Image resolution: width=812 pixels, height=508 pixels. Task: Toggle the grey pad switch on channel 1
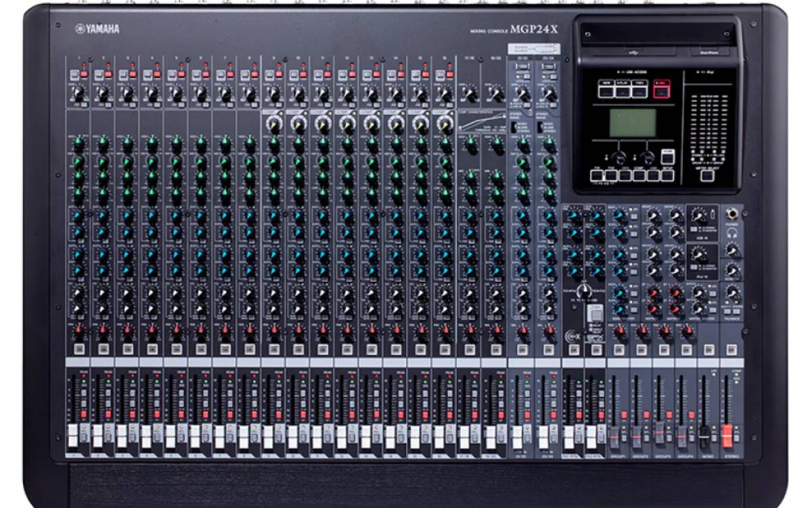tap(74, 74)
